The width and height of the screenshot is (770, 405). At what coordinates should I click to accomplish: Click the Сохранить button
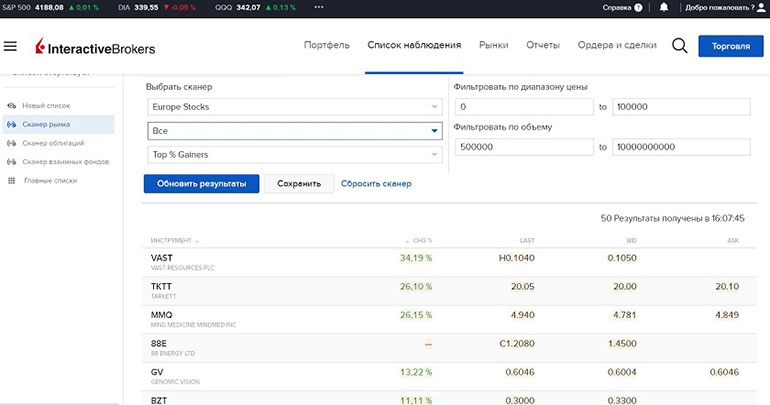299,184
